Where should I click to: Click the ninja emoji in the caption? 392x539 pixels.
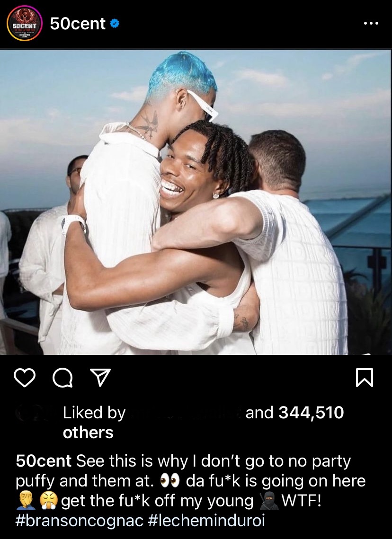pyautogui.click(x=269, y=501)
